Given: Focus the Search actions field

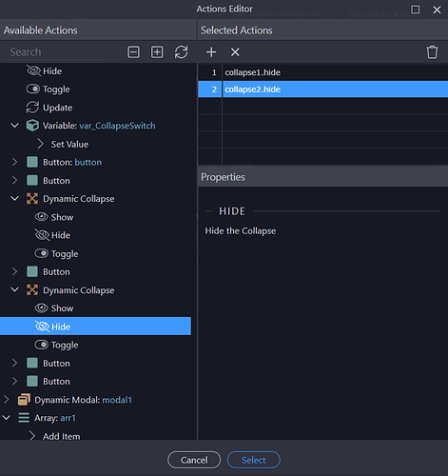Looking at the screenshot, I should point(57,52).
